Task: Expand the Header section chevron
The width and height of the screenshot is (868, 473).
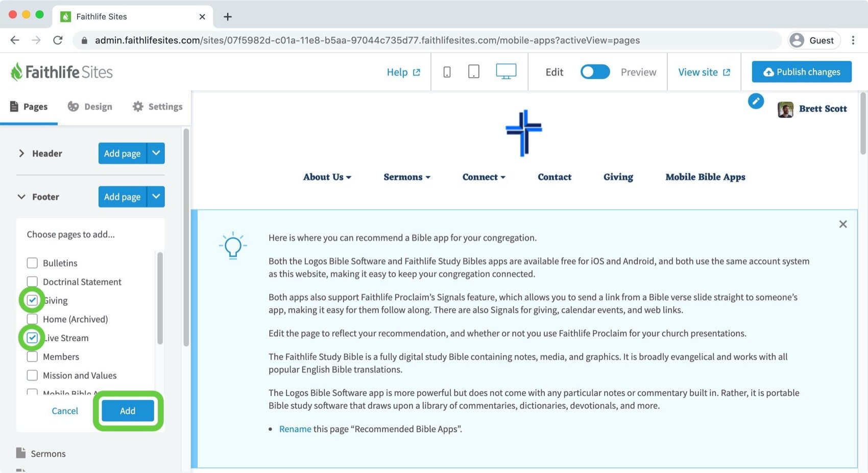Action: point(21,153)
